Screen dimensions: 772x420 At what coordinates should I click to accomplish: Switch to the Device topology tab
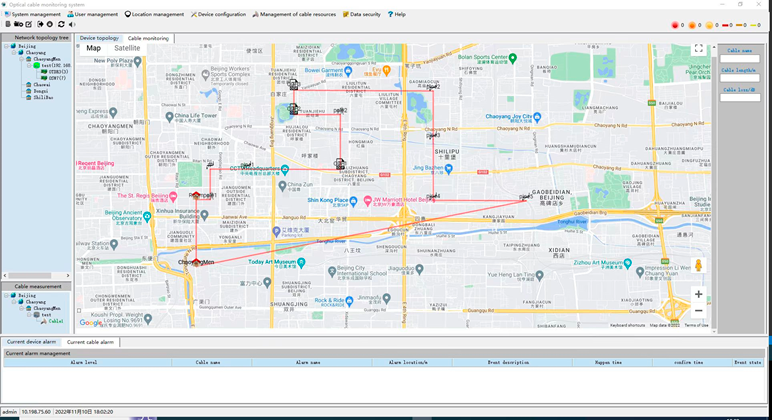tap(99, 38)
